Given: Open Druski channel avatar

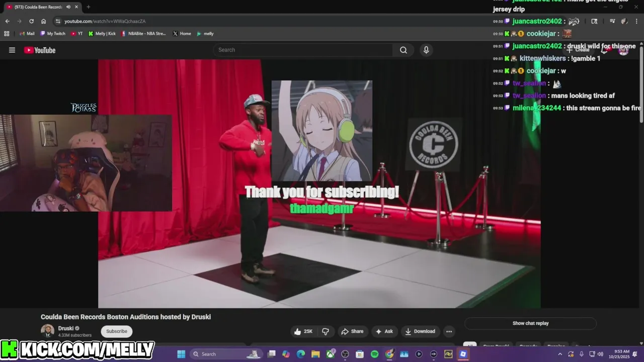Looking at the screenshot, I should (48, 331).
